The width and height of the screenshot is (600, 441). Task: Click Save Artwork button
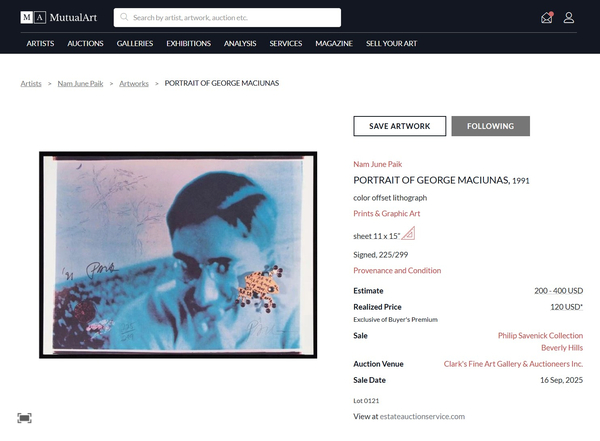pyautogui.click(x=399, y=126)
